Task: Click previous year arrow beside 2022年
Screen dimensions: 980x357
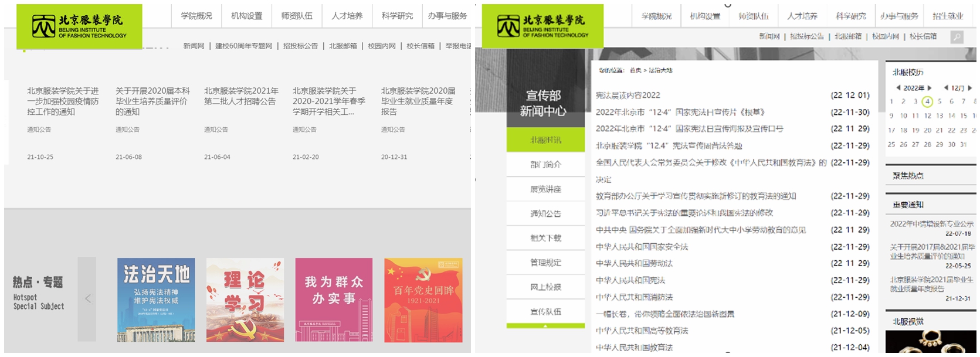Action: [x=898, y=88]
